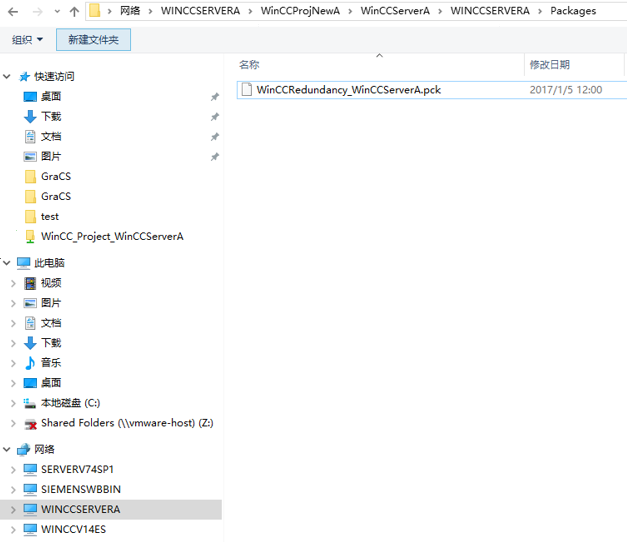Click the 网络 network icon
This screenshot has width=627, height=542.
coord(24,450)
